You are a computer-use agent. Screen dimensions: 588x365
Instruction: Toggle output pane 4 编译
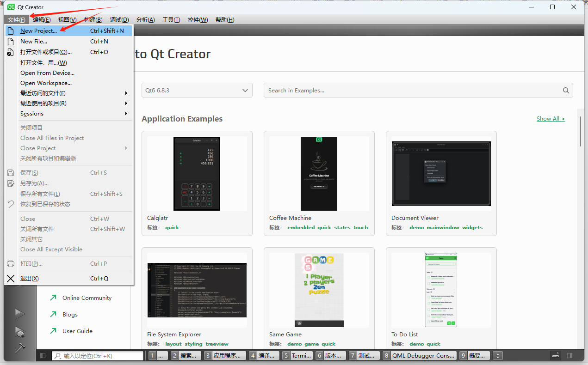coord(264,356)
